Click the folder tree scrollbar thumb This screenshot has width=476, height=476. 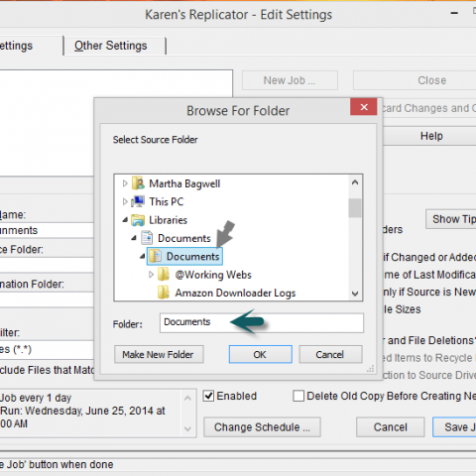tap(355, 208)
